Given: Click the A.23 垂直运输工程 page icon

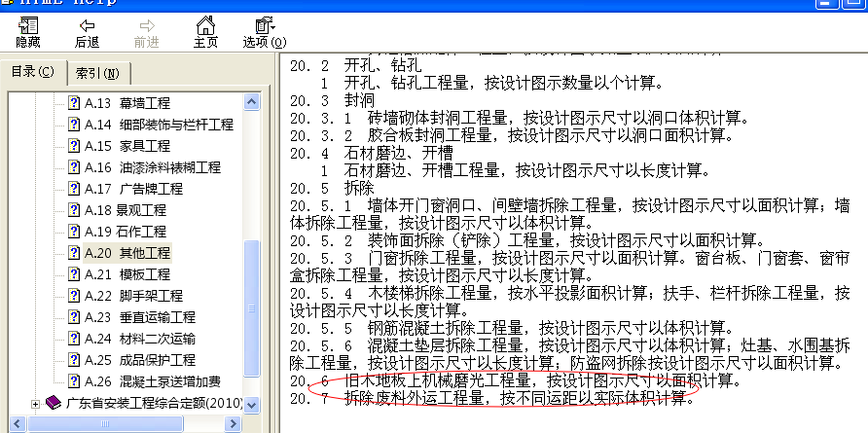Looking at the screenshot, I should [74, 317].
